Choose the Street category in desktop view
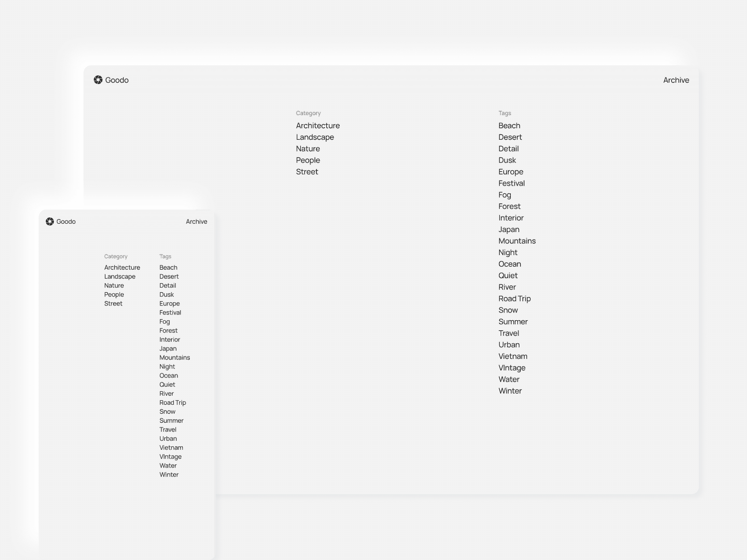This screenshot has width=747, height=560. tap(307, 172)
